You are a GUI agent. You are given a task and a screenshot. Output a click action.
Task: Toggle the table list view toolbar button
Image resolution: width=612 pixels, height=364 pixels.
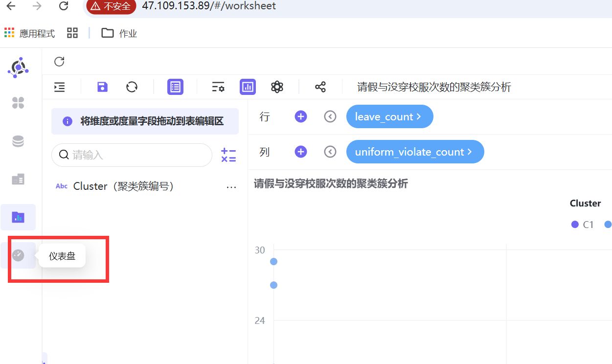pos(175,87)
